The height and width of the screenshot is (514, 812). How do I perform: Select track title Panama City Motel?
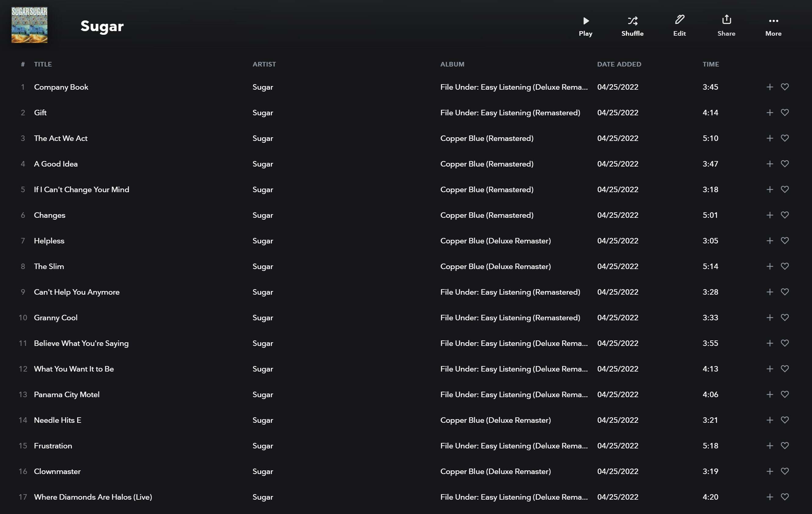click(x=67, y=395)
